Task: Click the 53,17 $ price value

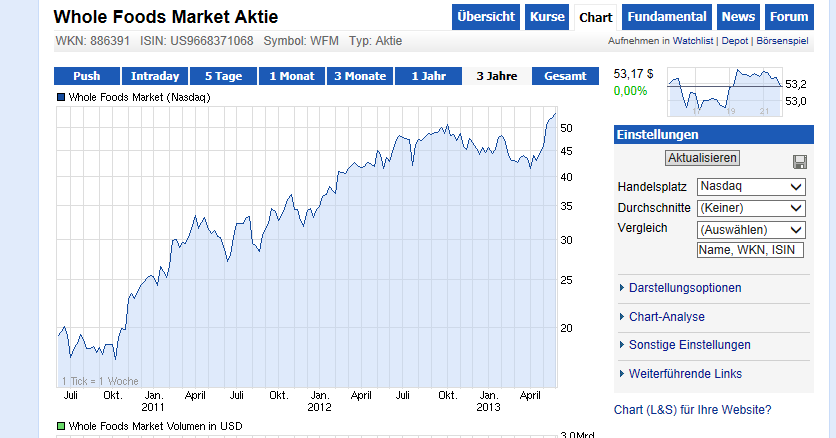Action: pyautogui.click(x=633, y=74)
